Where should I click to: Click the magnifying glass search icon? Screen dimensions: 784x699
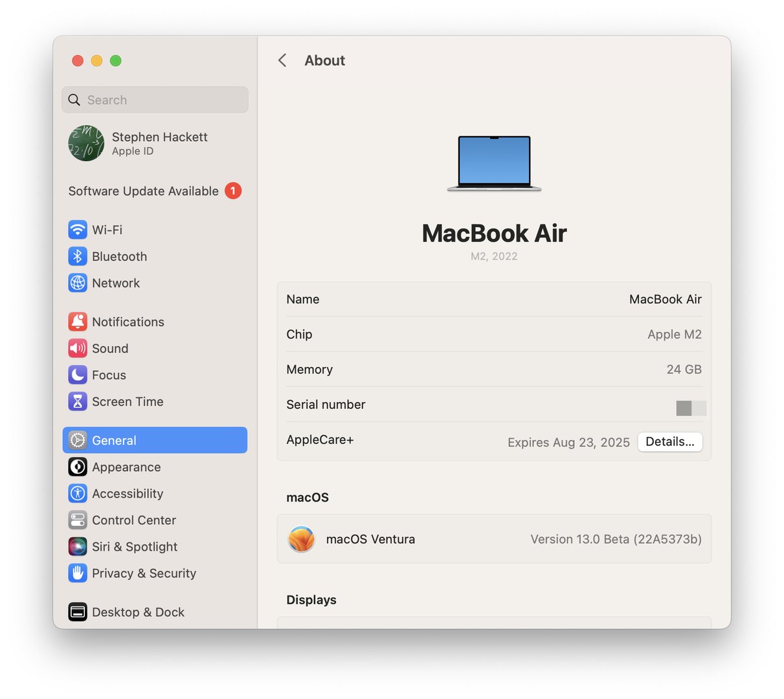click(x=74, y=100)
